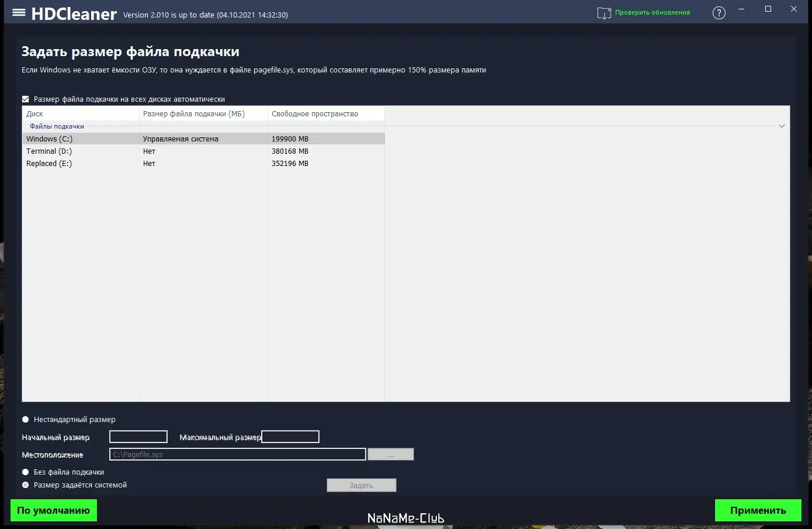Click the 352196 MB free space value

[x=290, y=164]
